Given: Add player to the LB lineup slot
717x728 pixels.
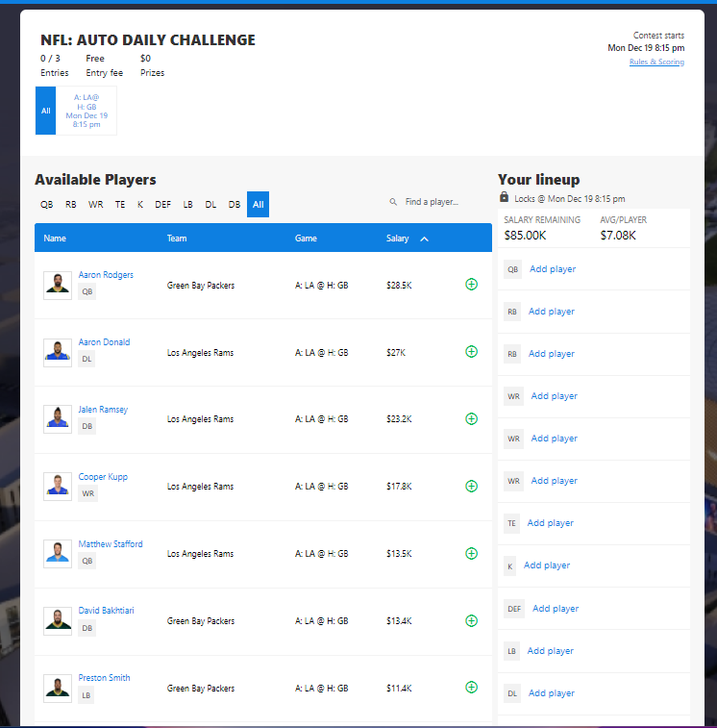Looking at the screenshot, I should pyautogui.click(x=551, y=651).
